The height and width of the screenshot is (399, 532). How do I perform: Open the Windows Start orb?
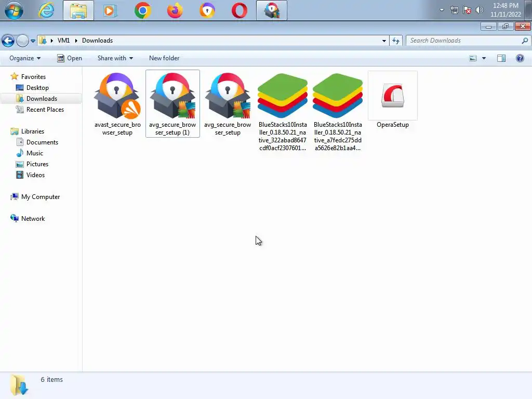[14, 10]
